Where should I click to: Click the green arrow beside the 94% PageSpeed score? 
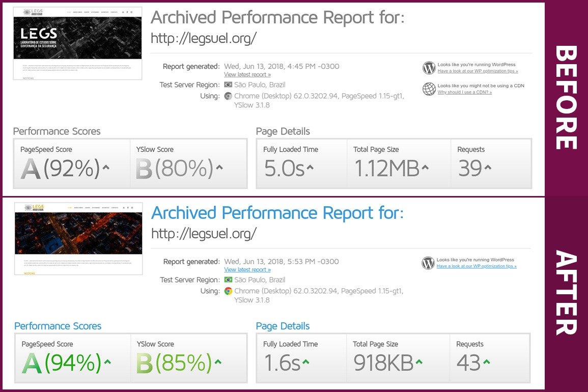click(x=107, y=362)
